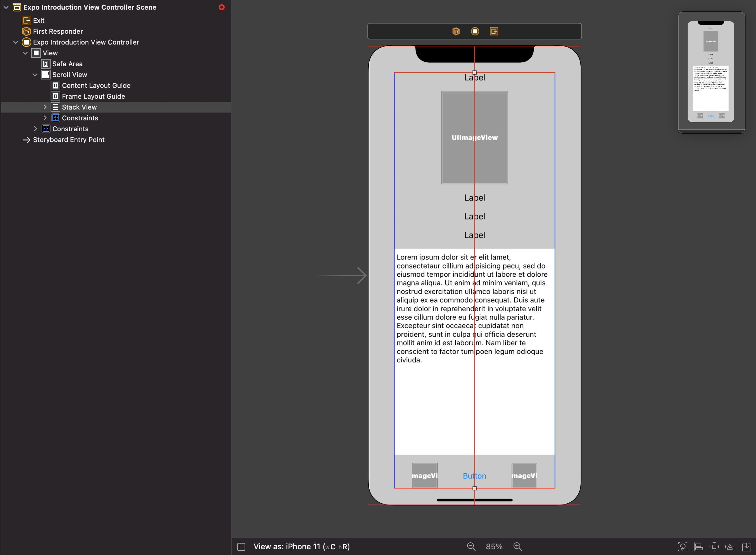Open the Add New Constraints menu
This screenshot has height=555, width=756.
pos(714,547)
